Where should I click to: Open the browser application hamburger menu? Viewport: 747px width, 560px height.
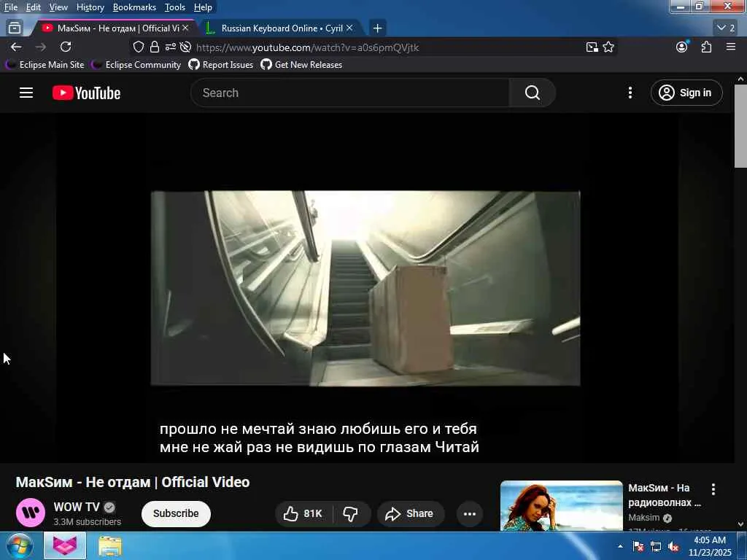tap(731, 47)
